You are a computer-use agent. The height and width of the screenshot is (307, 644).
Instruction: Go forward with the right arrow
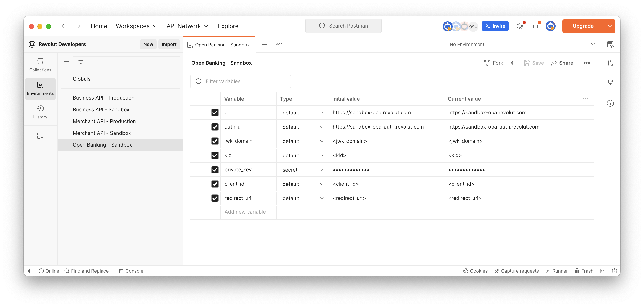77,26
